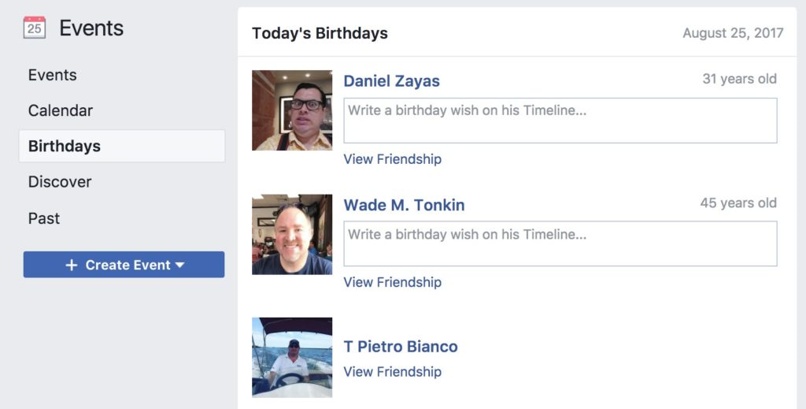Open T Pietro Bianco's profile picture
The image size is (806, 409).
click(x=292, y=357)
